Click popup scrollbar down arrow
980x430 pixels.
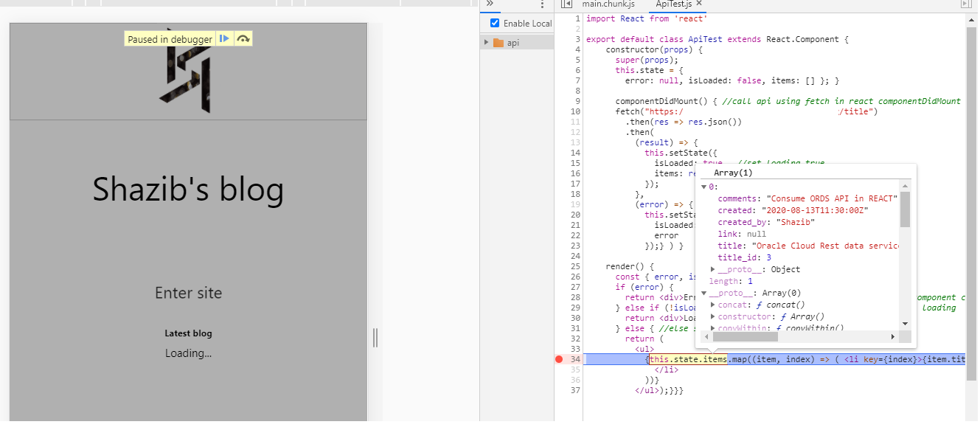(x=905, y=324)
